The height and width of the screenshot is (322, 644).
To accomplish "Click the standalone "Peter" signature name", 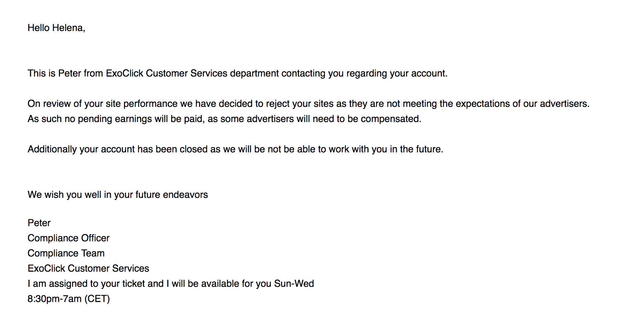I will (x=39, y=223).
